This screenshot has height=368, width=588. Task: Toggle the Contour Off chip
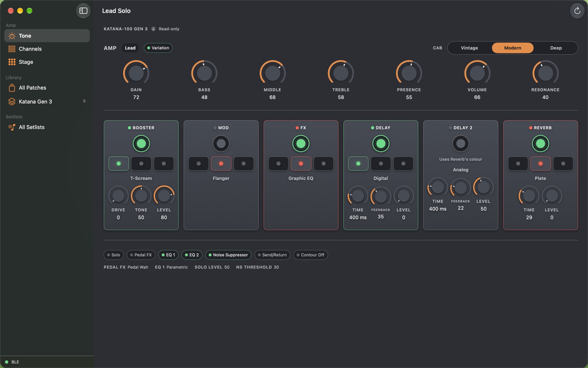311,255
